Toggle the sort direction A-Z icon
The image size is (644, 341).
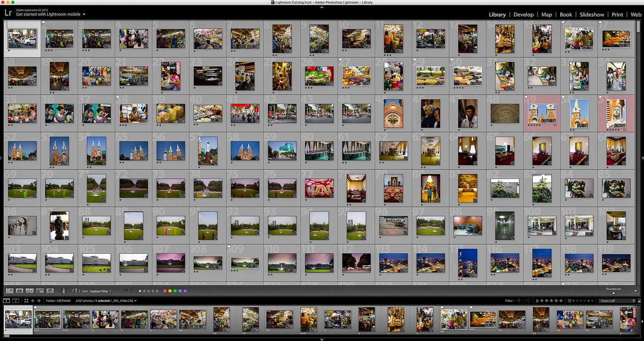[76, 291]
